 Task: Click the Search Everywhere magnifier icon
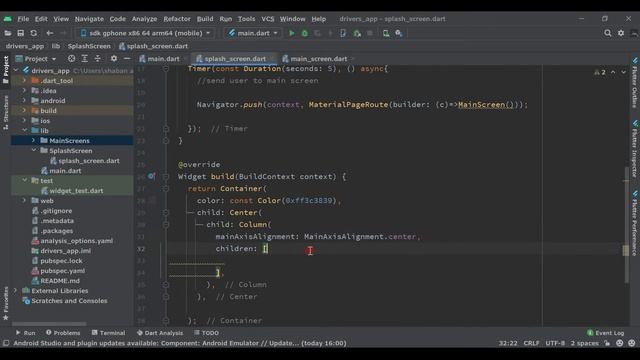tap(607, 33)
